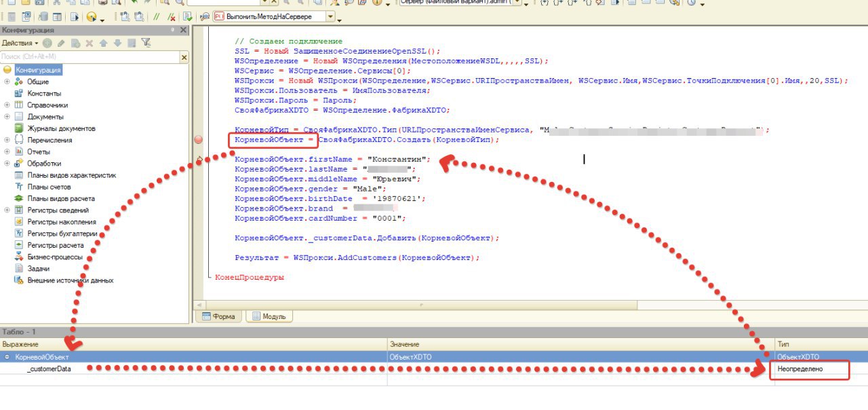The width and height of the screenshot is (868, 410).
Task: Click the Бизнес-процессы icon in the tree
Action: 19,257
